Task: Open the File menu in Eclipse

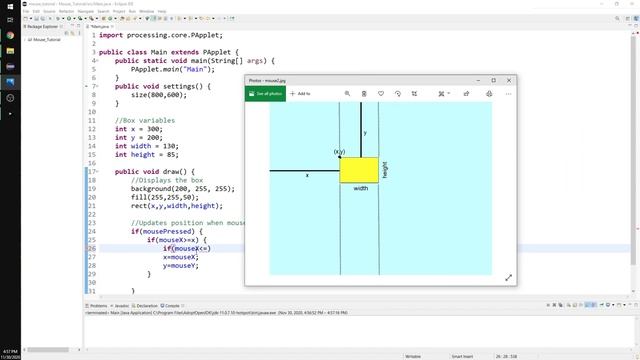Action: coord(26,11)
